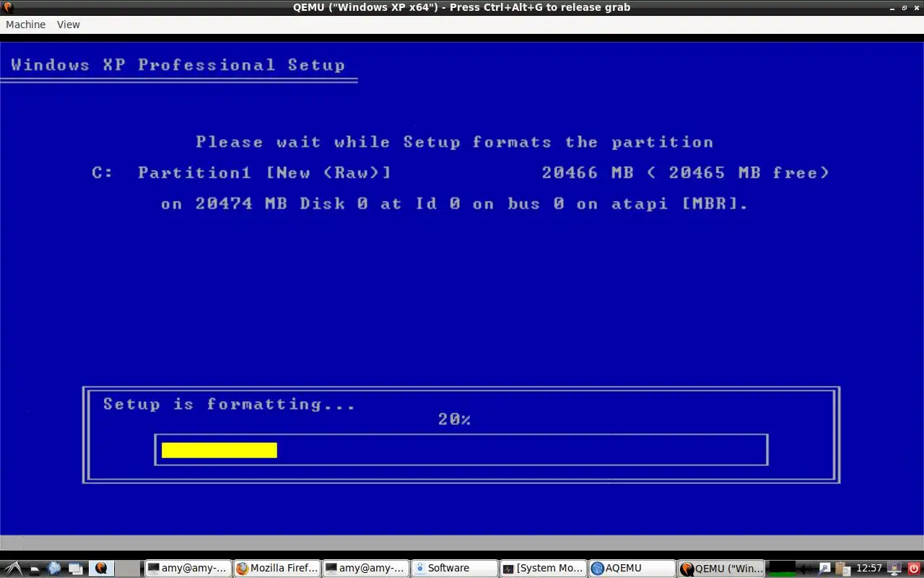
Task: Click the "Please wait while Setup formats" line
Action: (454, 142)
